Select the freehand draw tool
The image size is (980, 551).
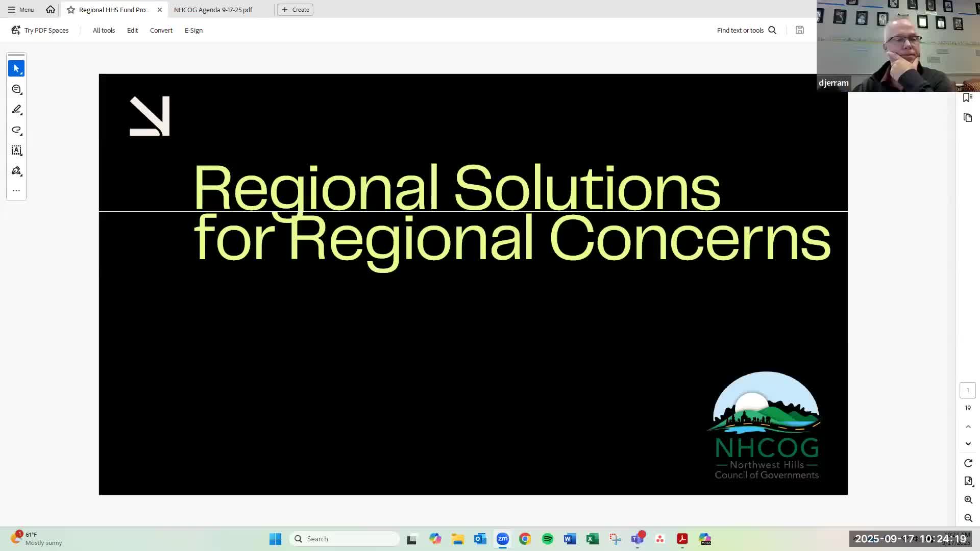pyautogui.click(x=16, y=130)
